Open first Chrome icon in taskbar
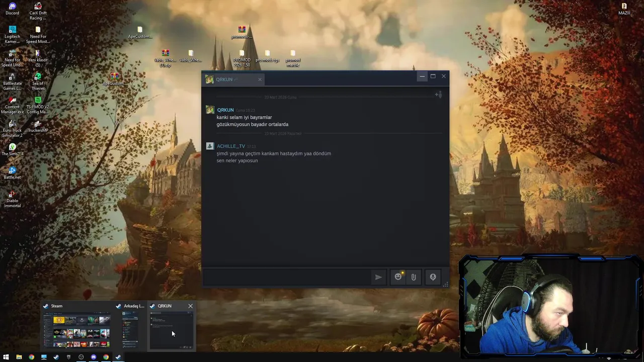Viewport: 644px width, 362px height. click(31, 357)
